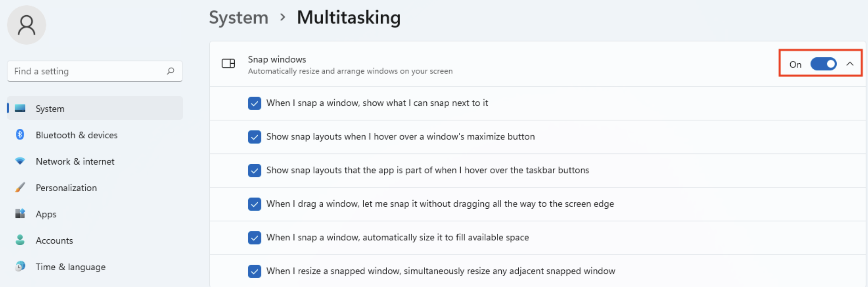Click the Personalization paintbrush icon
868x288 pixels.
[x=20, y=187]
